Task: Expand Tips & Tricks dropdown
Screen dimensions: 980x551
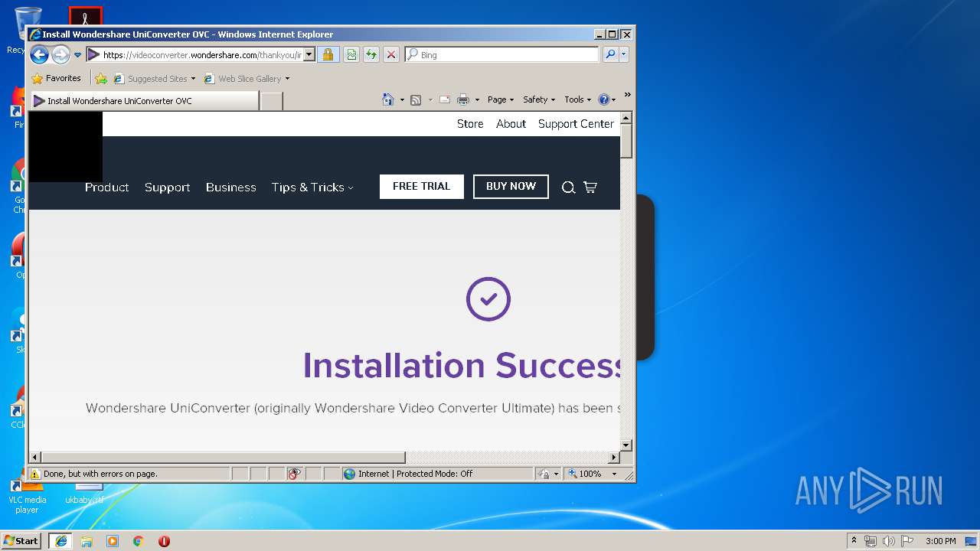Action: tap(312, 187)
